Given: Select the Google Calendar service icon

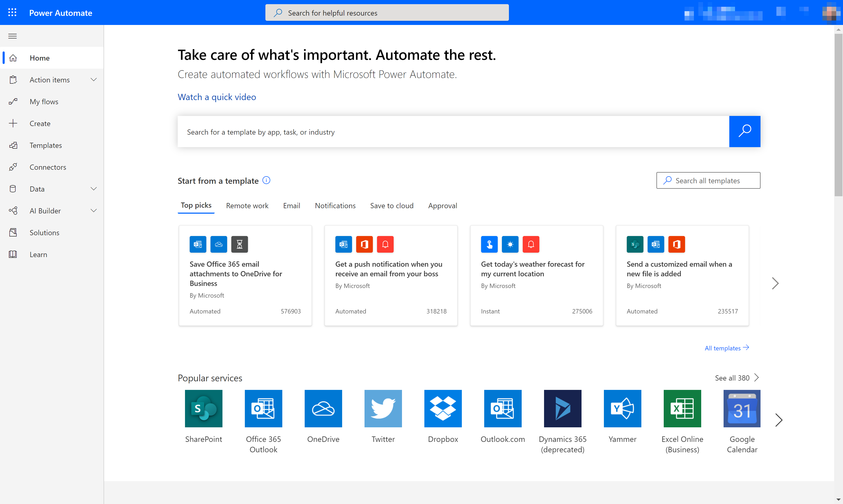Looking at the screenshot, I should pos(742,408).
